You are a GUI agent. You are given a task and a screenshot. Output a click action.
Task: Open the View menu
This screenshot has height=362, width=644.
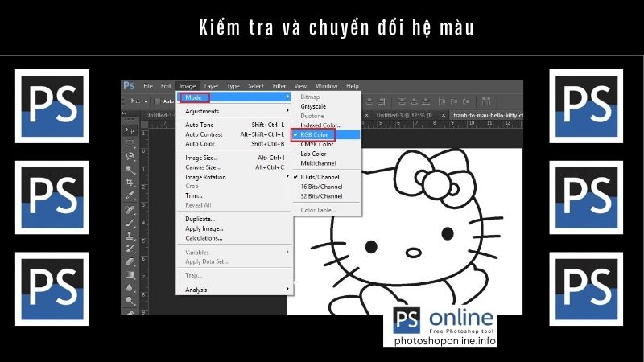(300, 86)
